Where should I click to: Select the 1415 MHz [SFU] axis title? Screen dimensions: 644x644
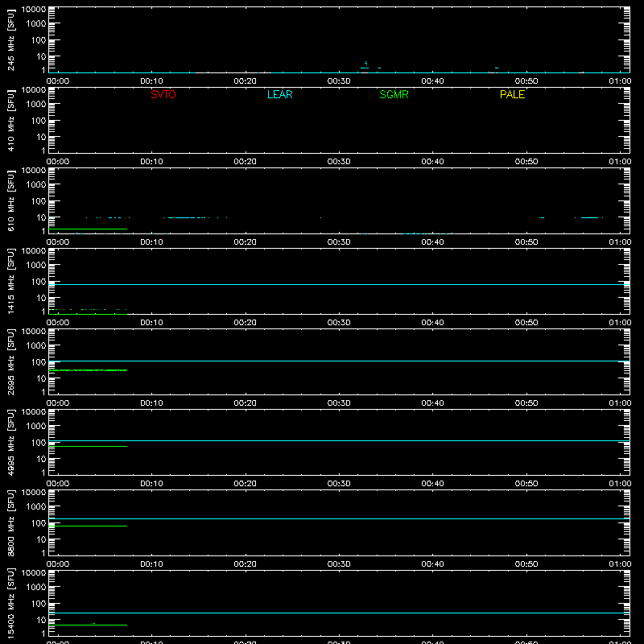pyautogui.click(x=10, y=281)
